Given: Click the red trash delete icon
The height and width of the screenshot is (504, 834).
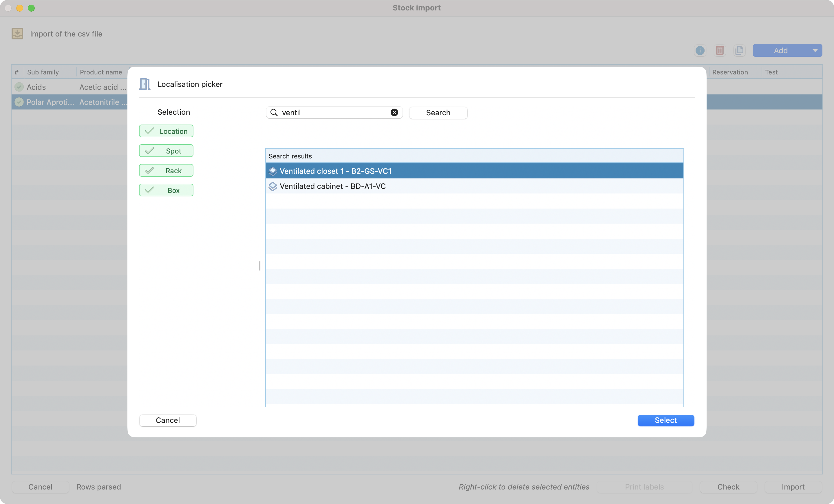Looking at the screenshot, I should (x=720, y=50).
